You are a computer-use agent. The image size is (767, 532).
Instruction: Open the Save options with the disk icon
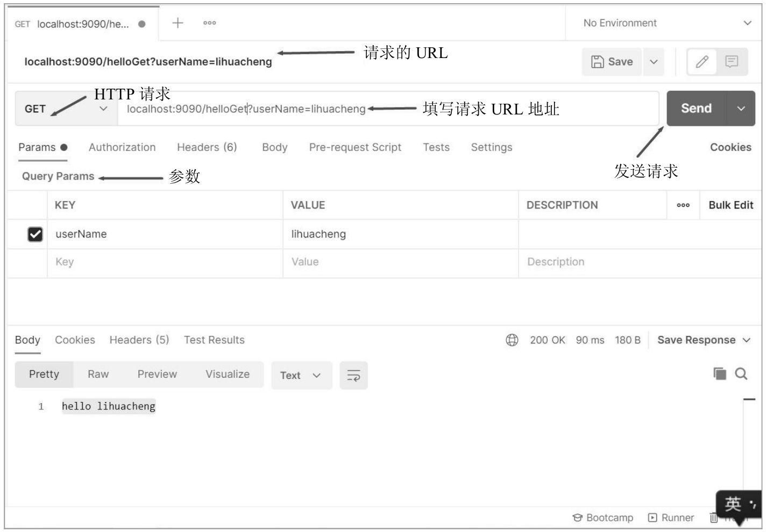coord(611,61)
